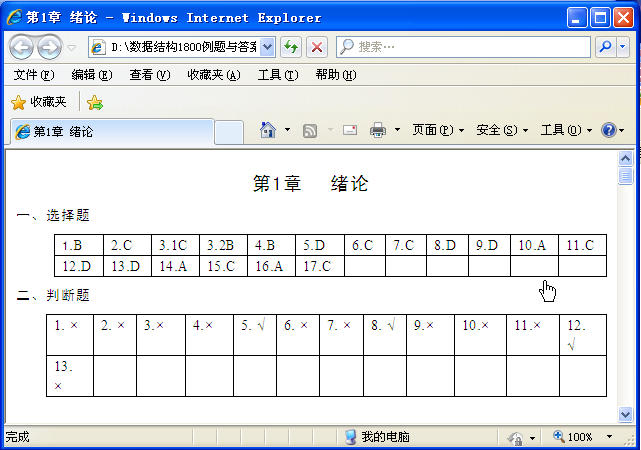Screen dimensions: 641x450
Task: Click table cell 3.1C
Action: point(175,245)
